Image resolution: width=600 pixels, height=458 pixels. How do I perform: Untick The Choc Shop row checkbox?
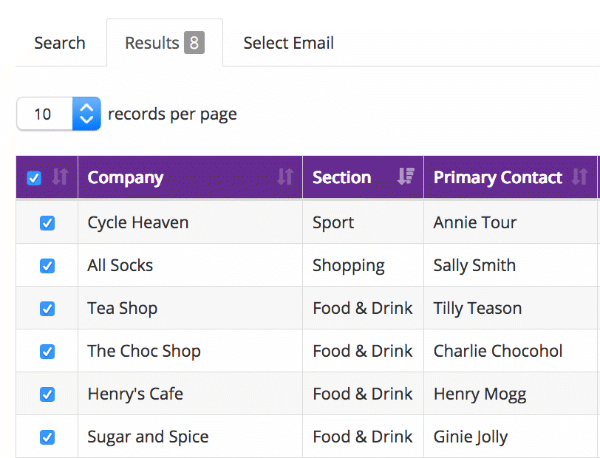click(x=47, y=352)
